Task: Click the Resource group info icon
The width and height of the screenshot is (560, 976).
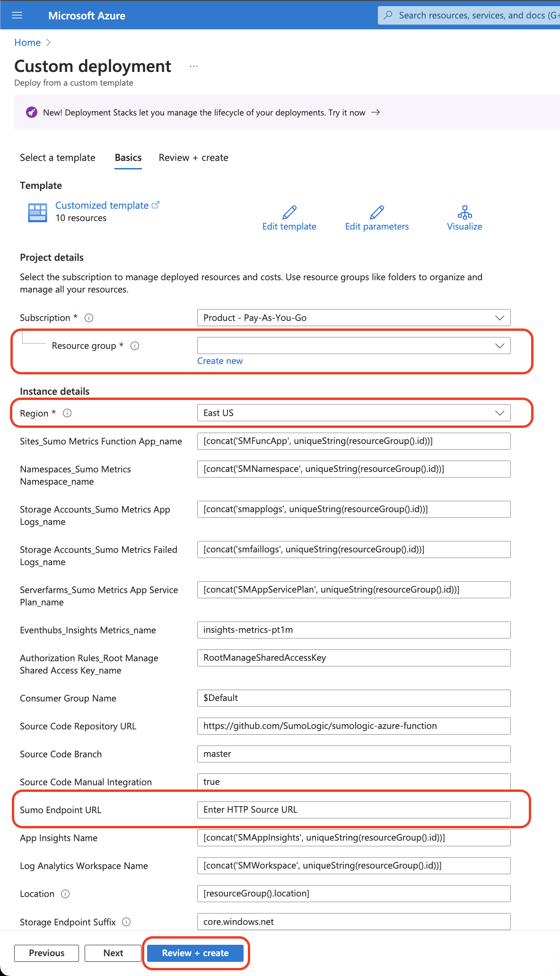Action: (135, 346)
